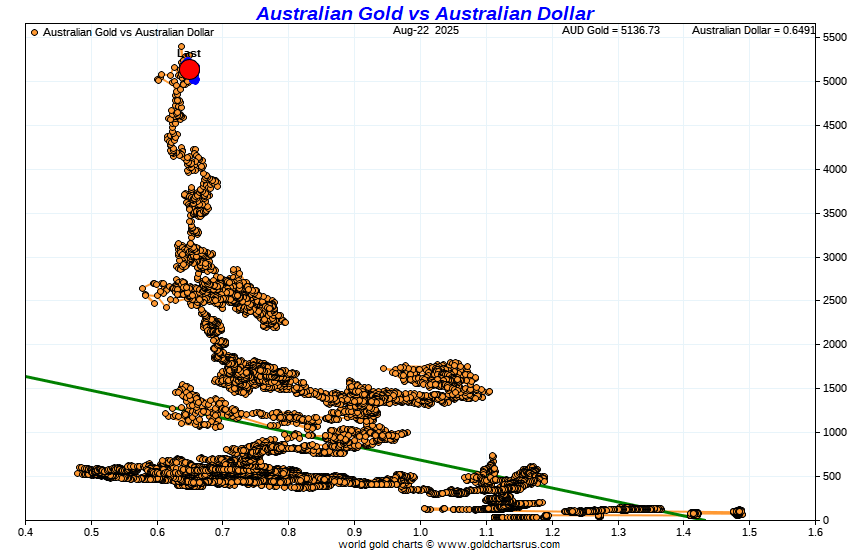Click the x-axis label 1.0

(x=420, y=532)
